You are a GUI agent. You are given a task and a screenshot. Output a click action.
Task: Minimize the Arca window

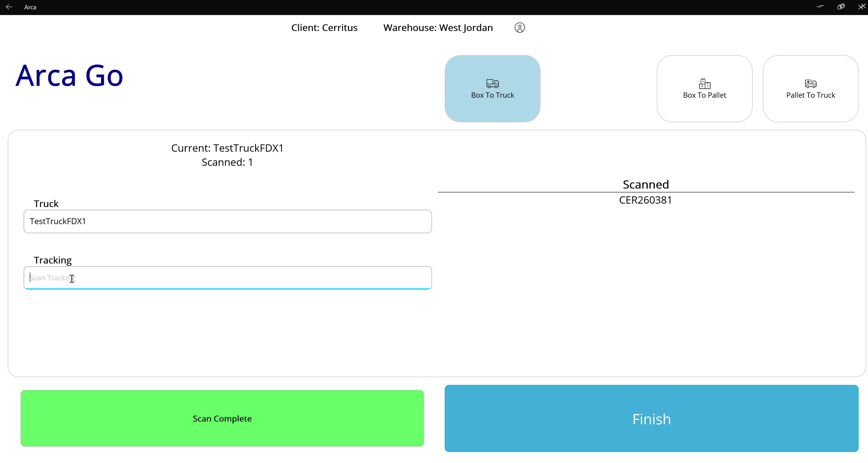point(820,7)
